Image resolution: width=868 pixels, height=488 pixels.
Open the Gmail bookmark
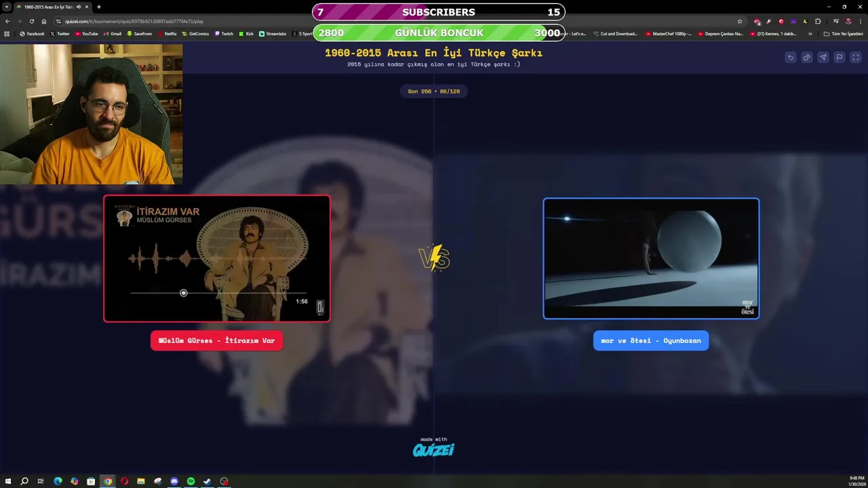click(112, 34)
